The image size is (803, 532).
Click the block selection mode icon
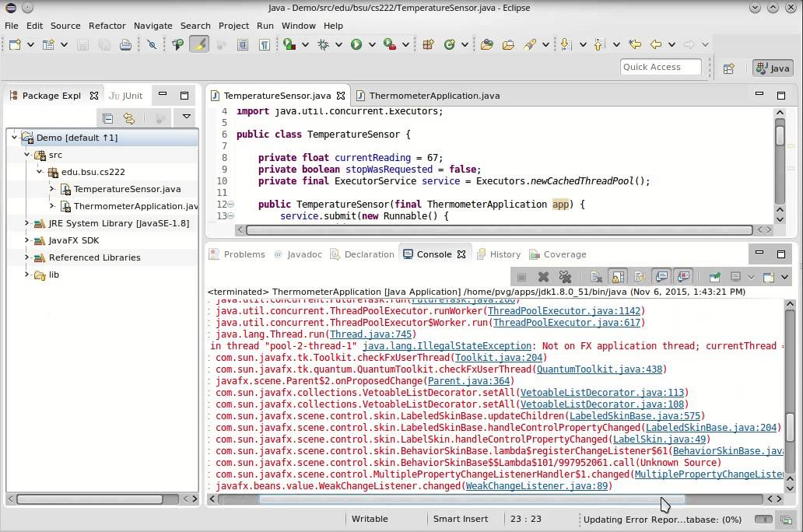tap(243, 44)
